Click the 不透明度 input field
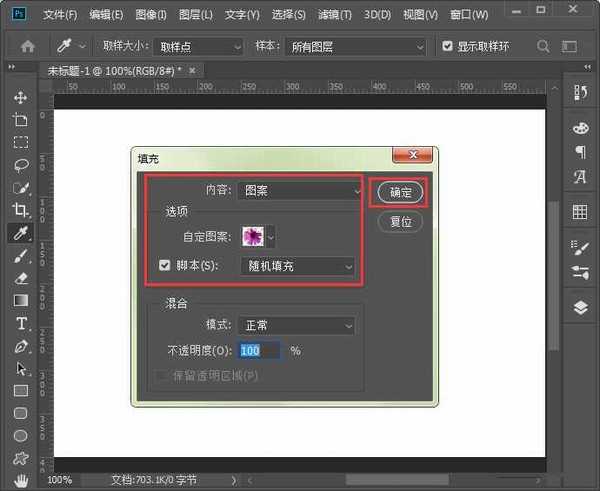The image size is (600, 491). (x=261, y=351)
